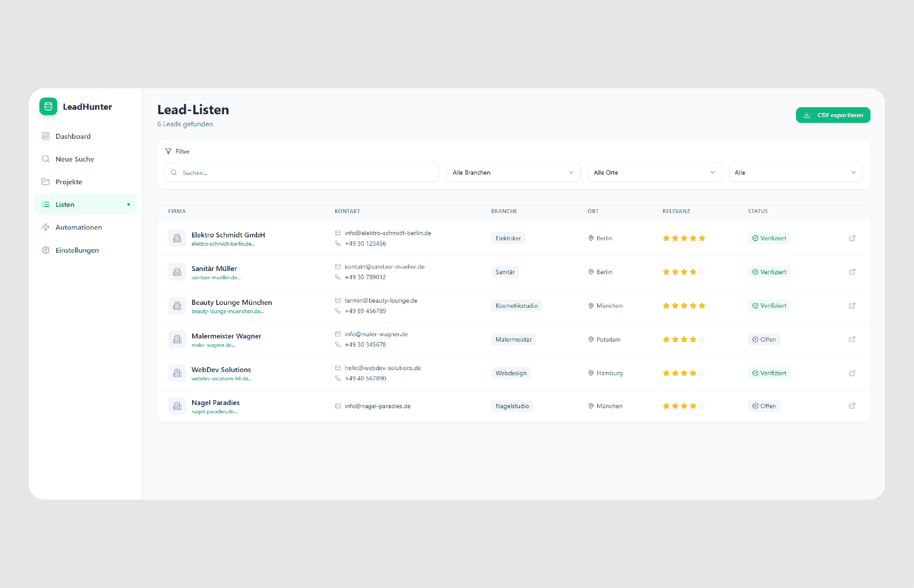Viewport: 914px width, 588px height.
Task: Open the external link icon for Elektro Schmidt GmbH
Action: click(x=852, y=238)
